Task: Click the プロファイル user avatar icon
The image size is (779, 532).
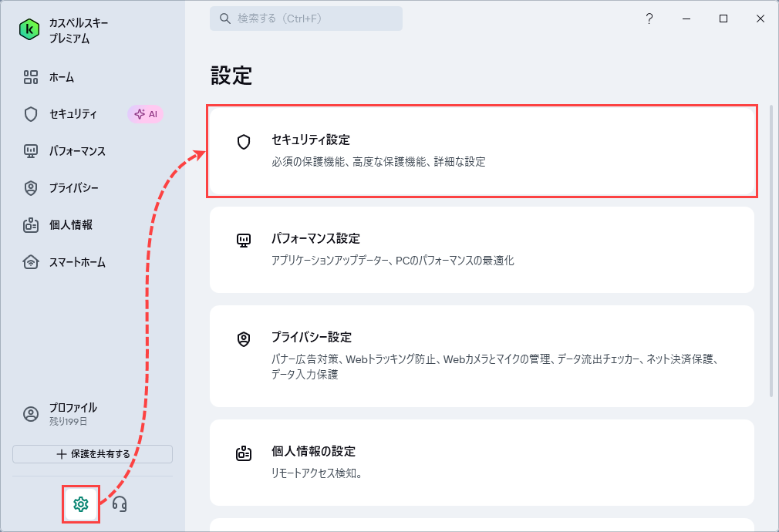Action: [x=31, y=414]
